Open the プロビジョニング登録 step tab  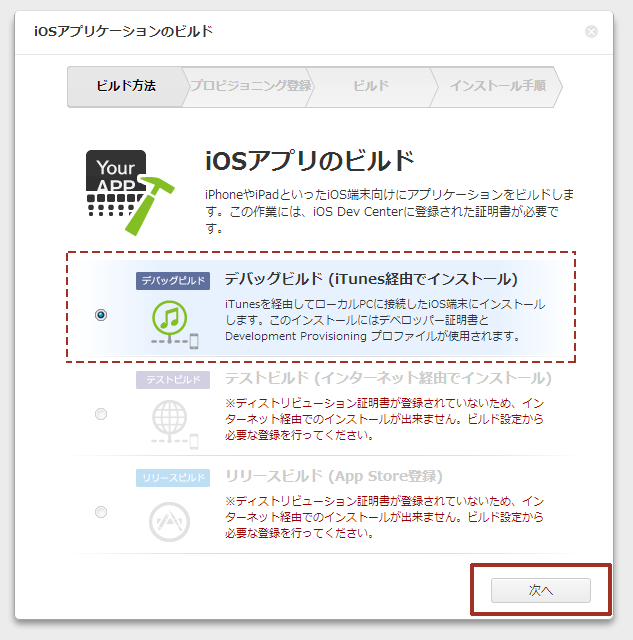250,86
